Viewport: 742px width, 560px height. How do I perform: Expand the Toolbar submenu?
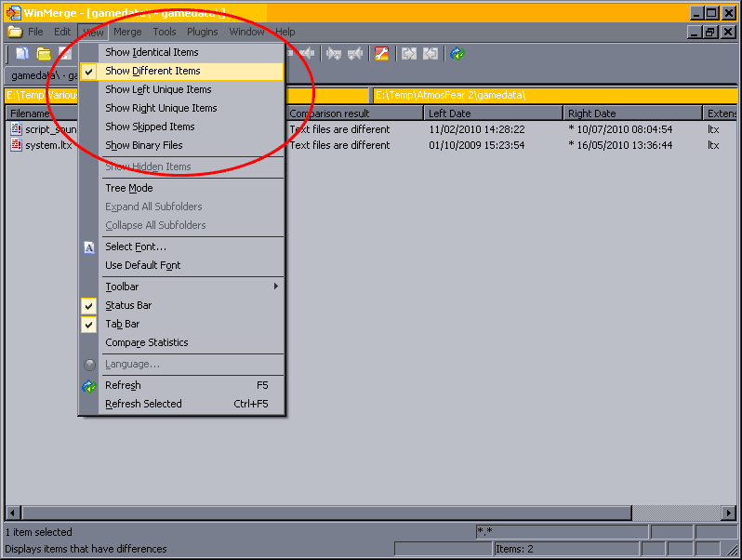coord(181,287)
